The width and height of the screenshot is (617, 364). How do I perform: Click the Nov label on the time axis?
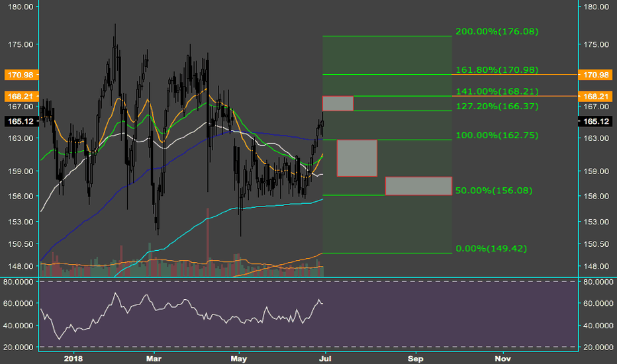503,359
